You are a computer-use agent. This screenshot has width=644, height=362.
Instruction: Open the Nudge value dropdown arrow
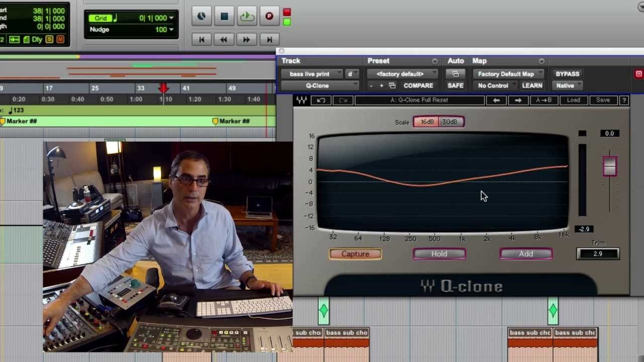tap(172, 30)
